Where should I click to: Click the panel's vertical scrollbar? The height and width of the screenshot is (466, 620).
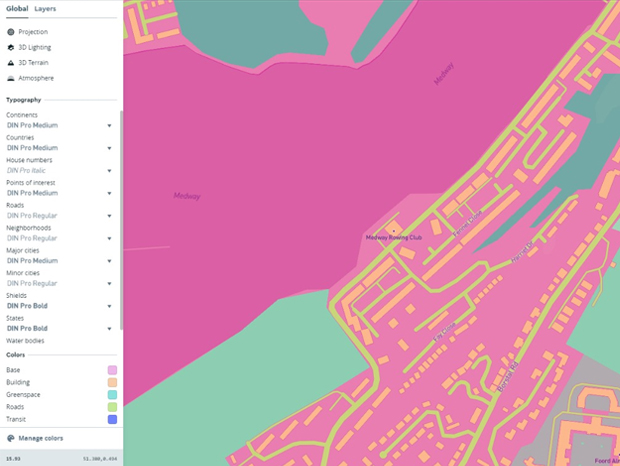pyautogui.click(x=121, y=220)
